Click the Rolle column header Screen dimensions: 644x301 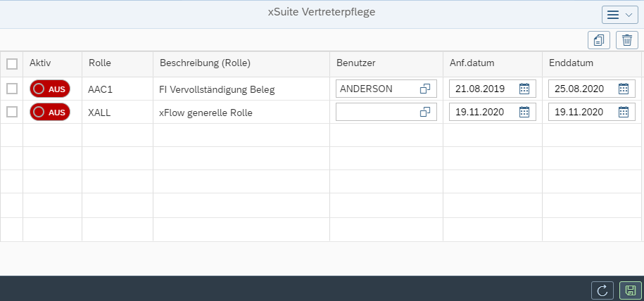tap(100, 63)
